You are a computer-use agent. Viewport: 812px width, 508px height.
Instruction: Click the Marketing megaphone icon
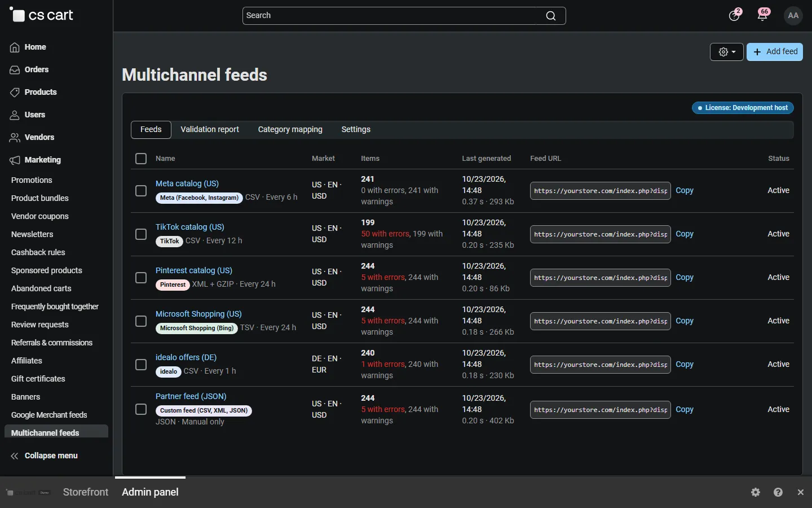click(15, 160)
